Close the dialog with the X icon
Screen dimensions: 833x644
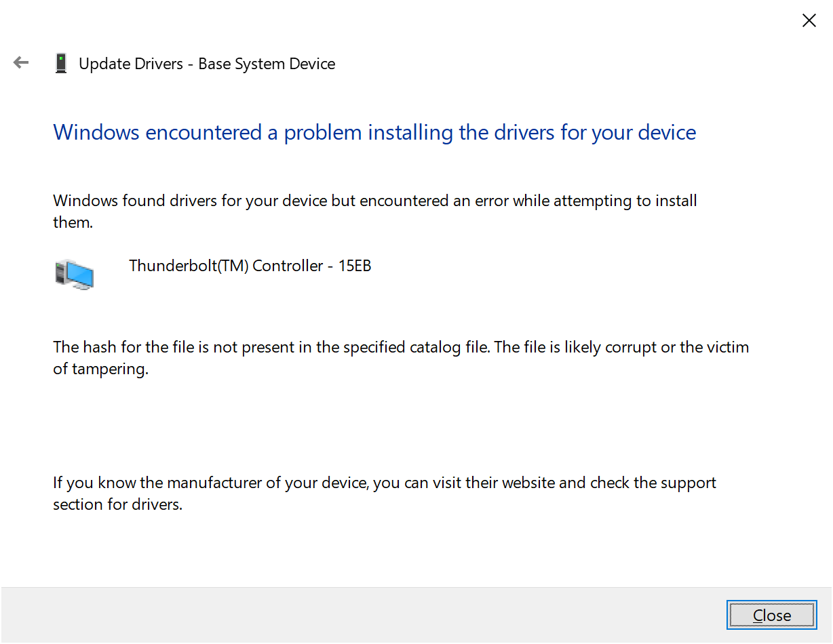(x=809, y=21)
